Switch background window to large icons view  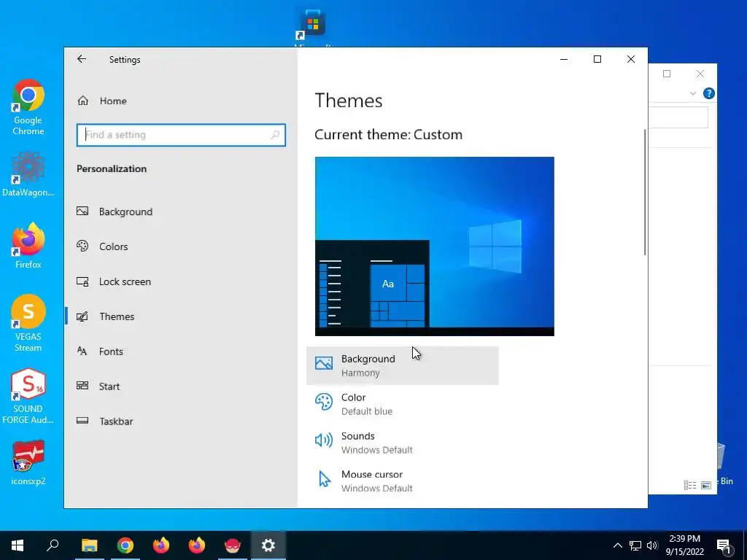click(706, 485)
